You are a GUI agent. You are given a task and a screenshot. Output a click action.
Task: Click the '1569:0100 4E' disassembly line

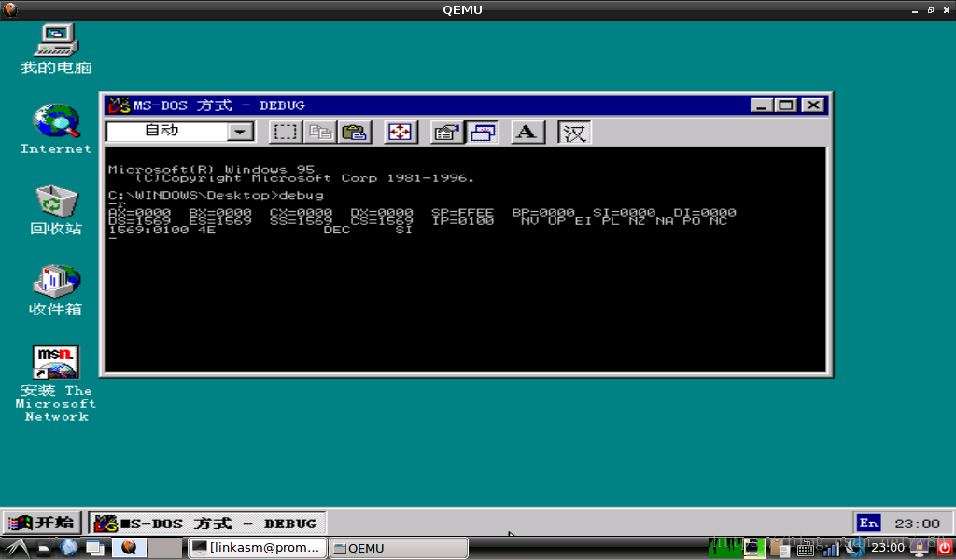(x=260, y=230)
